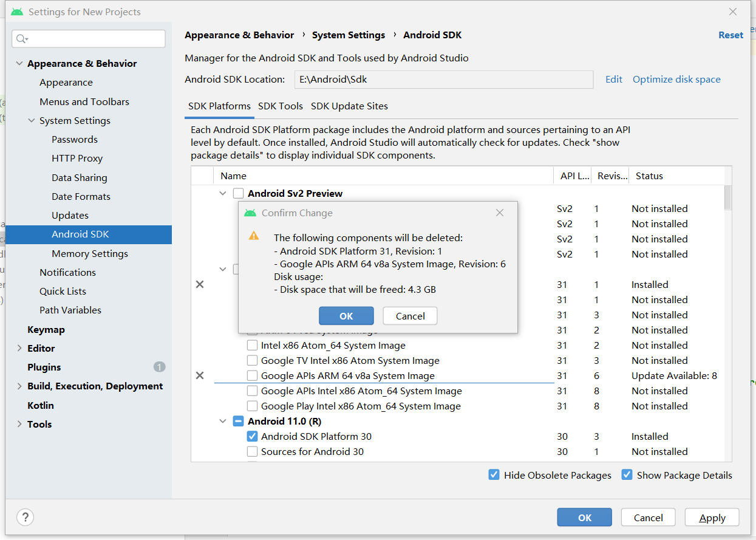Viewport: 756px width, 540px height.
Task: Click the deletion X marker next to Google APIs ARM 64 row
Action: [200, 375]
